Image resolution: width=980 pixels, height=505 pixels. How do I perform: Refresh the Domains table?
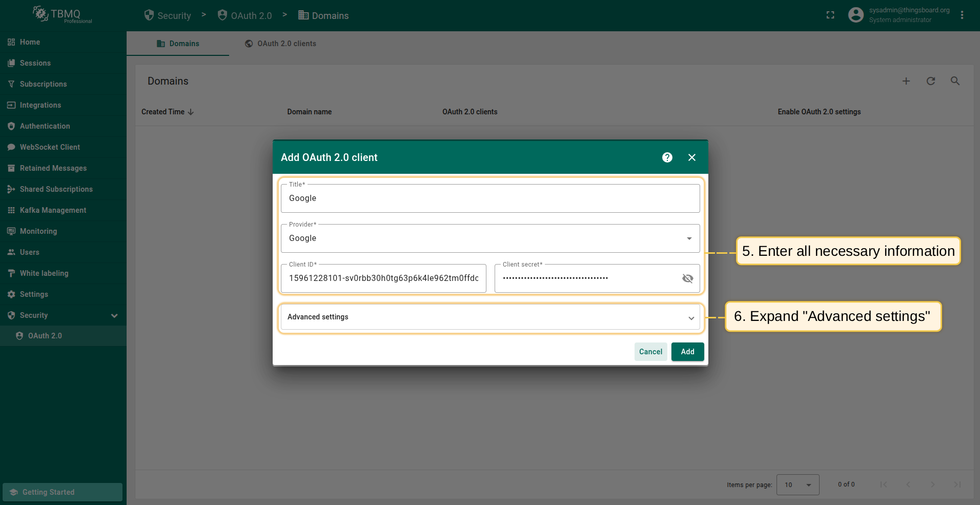(930, 81)
